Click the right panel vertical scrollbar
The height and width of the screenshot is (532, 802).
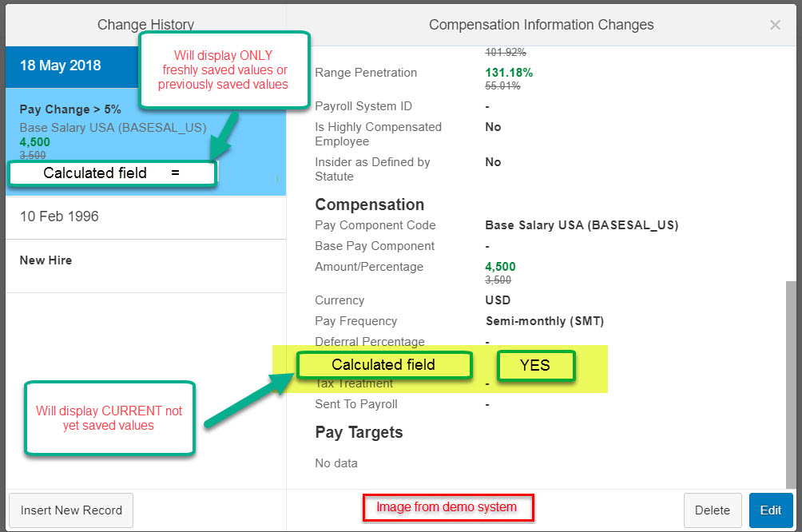tap(791, 383)
